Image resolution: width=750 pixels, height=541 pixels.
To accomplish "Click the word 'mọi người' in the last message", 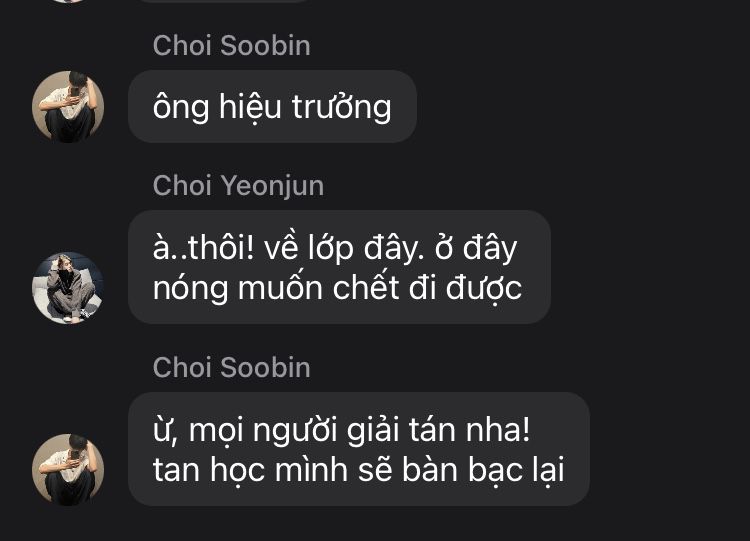I will [263, 431].
